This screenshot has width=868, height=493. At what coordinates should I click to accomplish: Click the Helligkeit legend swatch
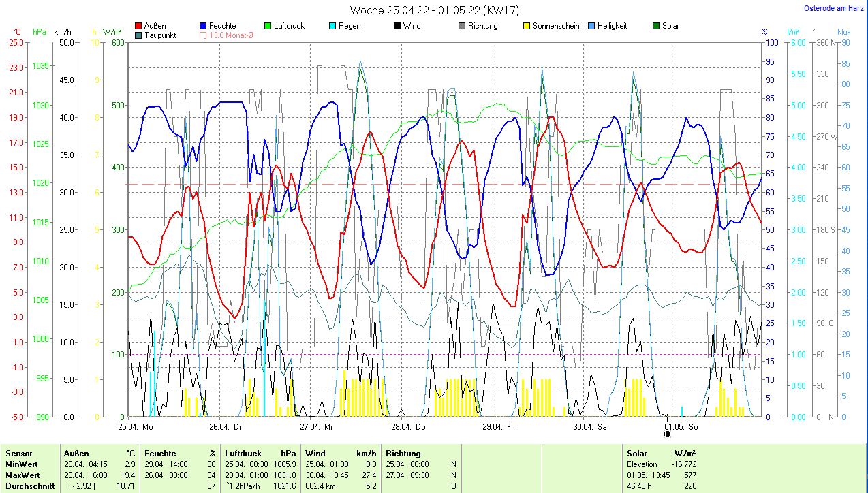[x=591, y=27]
